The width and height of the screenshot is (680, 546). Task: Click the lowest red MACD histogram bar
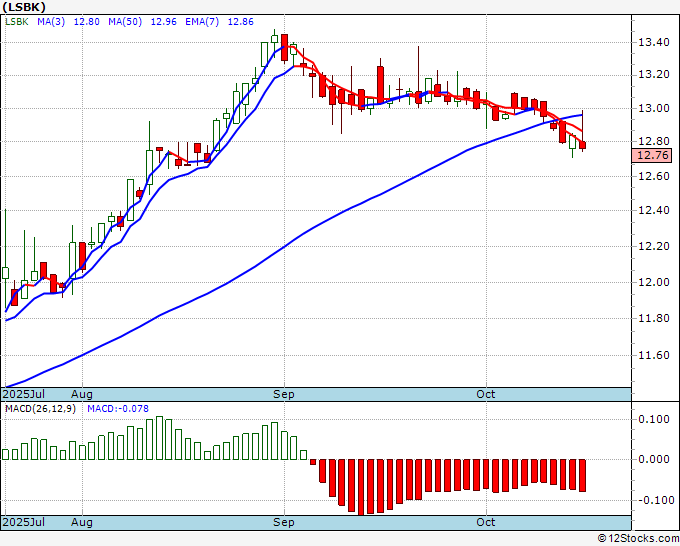[x=361, y=487]
